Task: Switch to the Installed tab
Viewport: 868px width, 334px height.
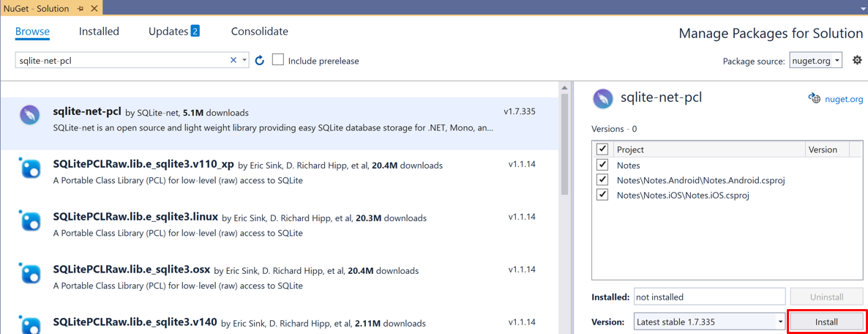Action: coord(99,31)
